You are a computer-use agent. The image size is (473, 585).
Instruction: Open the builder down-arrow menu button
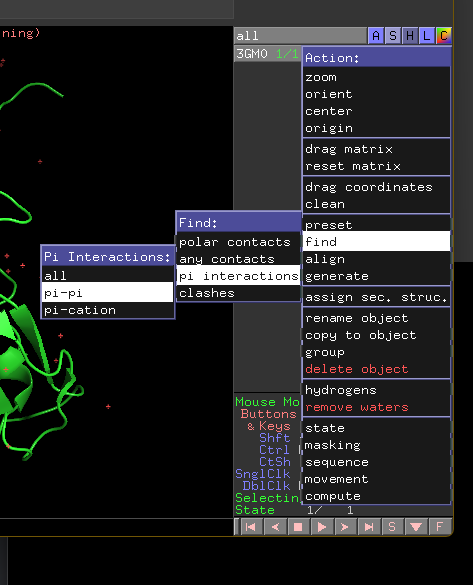(x=416, y=527)
